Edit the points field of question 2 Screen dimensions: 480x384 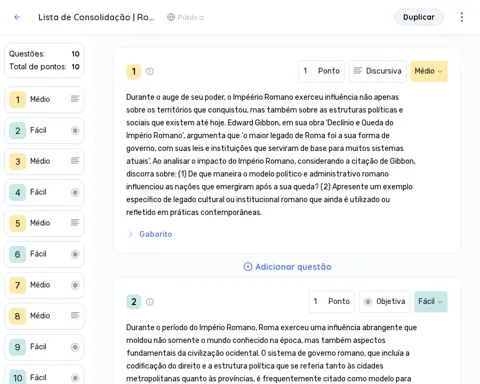tap(332, 302)
